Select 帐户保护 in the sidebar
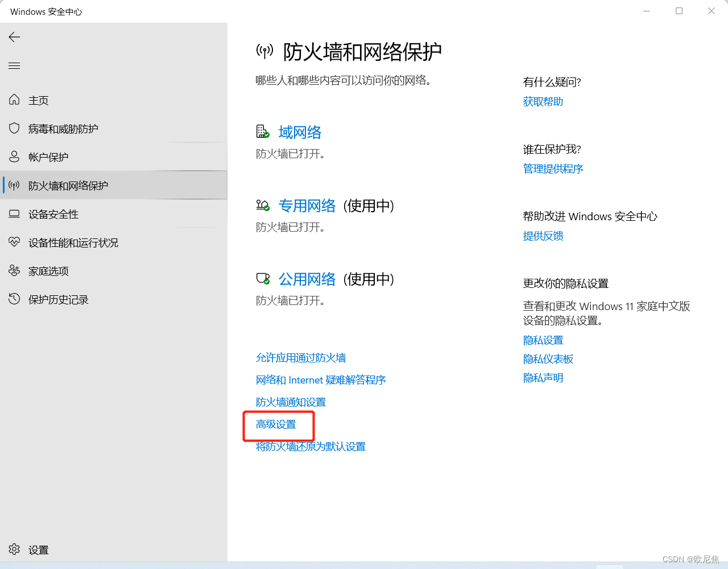 tap(114, 157)
